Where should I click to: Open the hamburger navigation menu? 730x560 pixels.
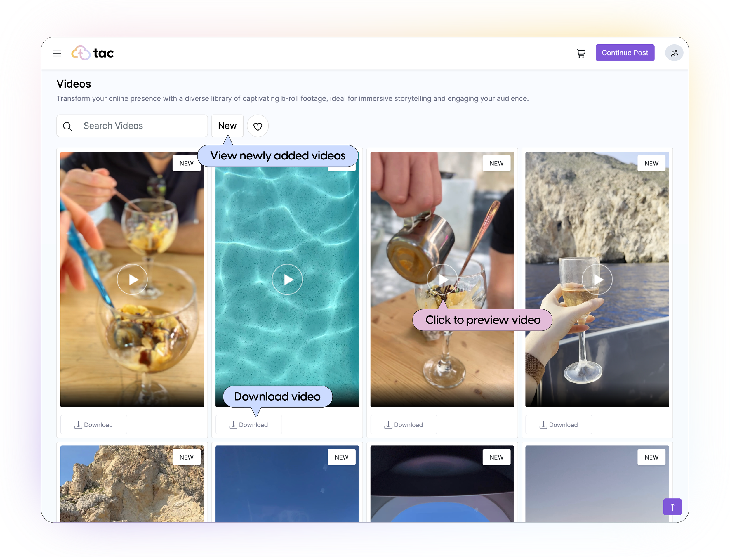tap(57, 53)
